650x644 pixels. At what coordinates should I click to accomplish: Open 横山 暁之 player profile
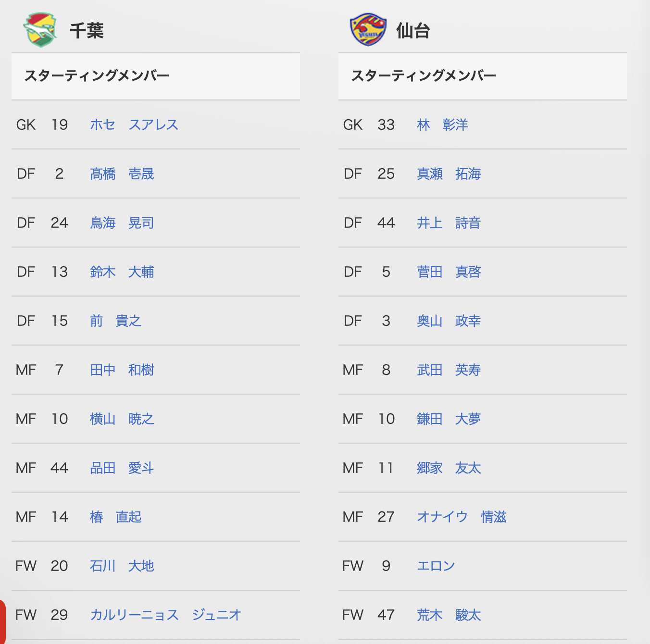pos(122,419)
